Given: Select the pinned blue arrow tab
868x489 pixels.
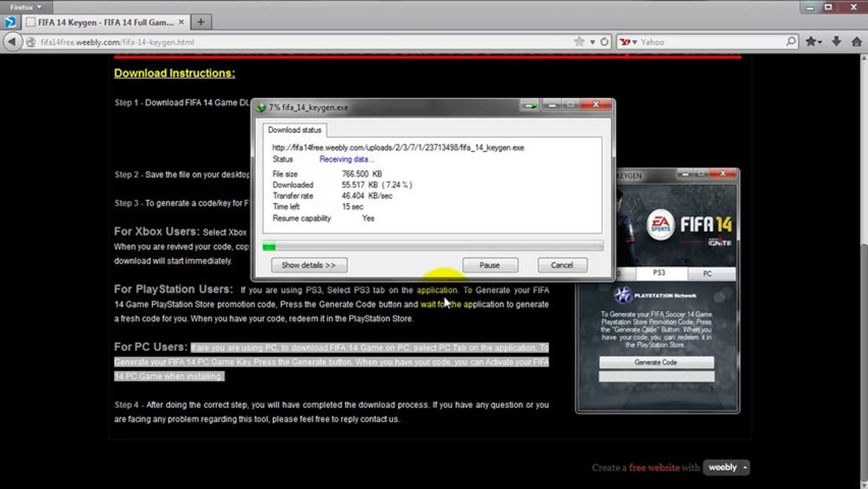Looking at the screenshot, I should point(10,22).
